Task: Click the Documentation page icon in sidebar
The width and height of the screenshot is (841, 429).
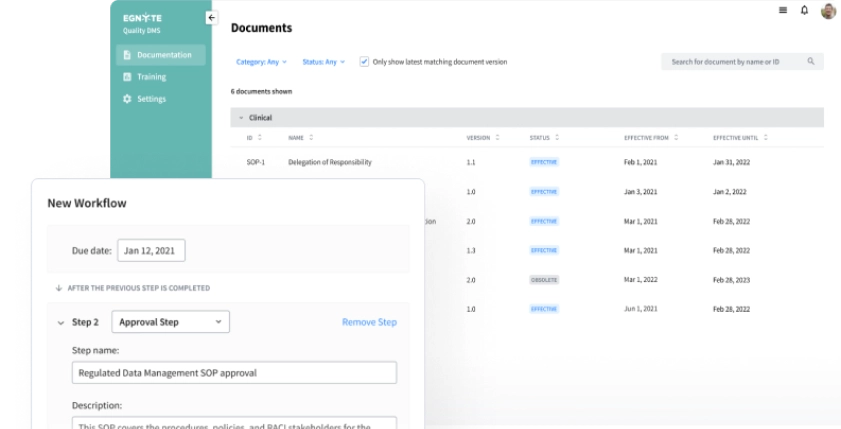Action: tap(127, 55)
